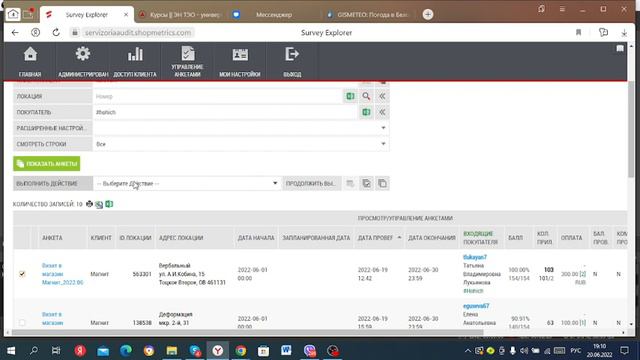Open the notification center icon in system tray
The height and width of the screenshot is (360, 640).
click(624, 350)
